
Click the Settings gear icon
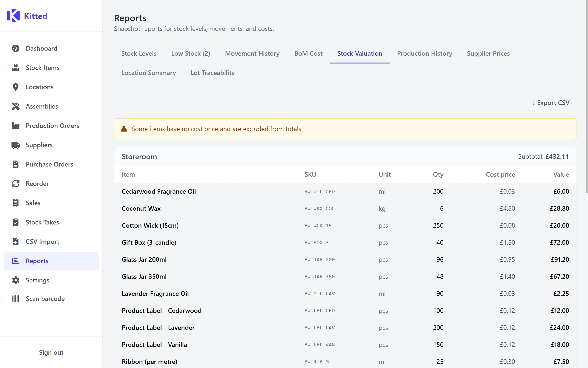point(16,280)
